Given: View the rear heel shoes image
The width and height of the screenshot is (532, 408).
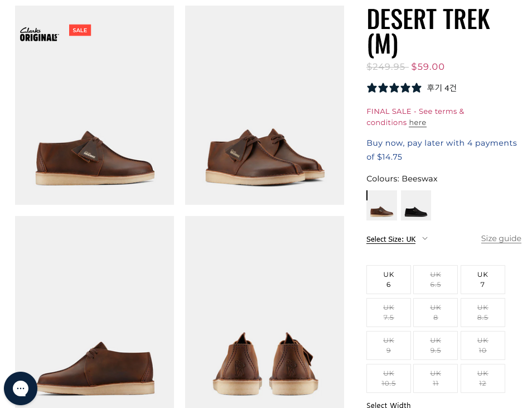Looking at the screenshot, I should 264,312.
